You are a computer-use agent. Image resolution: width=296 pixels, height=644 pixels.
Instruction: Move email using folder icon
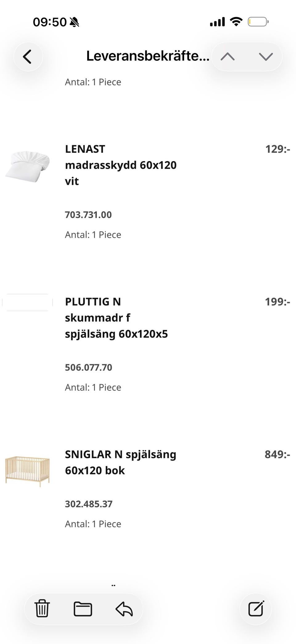[83, 609]
